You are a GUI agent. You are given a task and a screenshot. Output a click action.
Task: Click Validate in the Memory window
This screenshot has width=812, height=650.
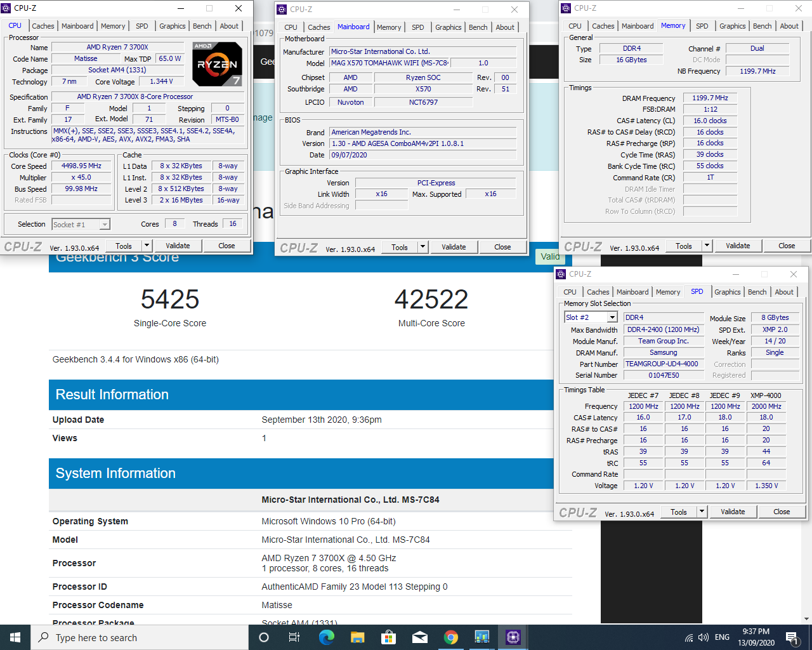coord(738,246)
